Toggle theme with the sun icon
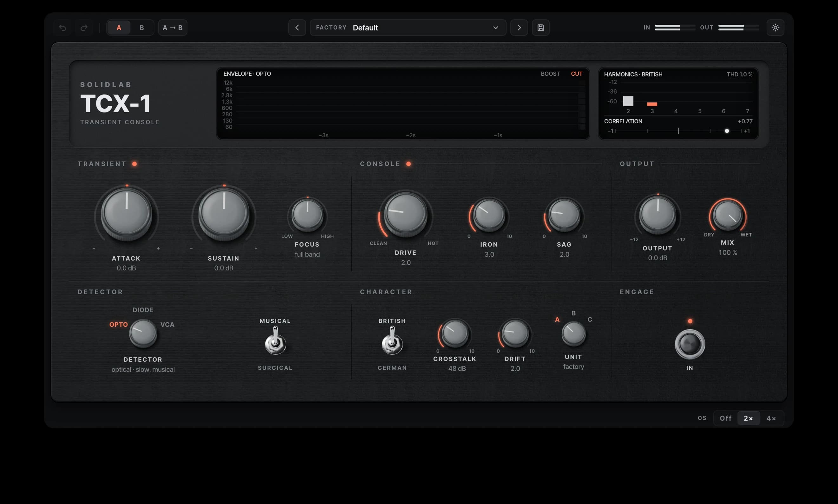Screen dimensions: 838x504 [x=776, y=28]
